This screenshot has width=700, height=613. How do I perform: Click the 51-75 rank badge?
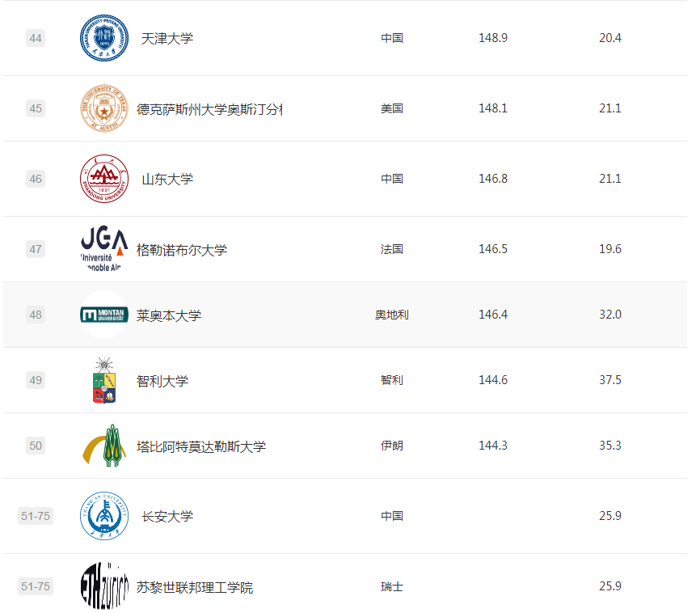point(36,516)
